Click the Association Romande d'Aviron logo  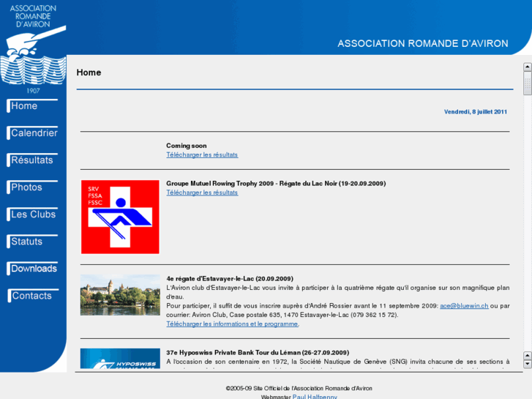point(33,49)
